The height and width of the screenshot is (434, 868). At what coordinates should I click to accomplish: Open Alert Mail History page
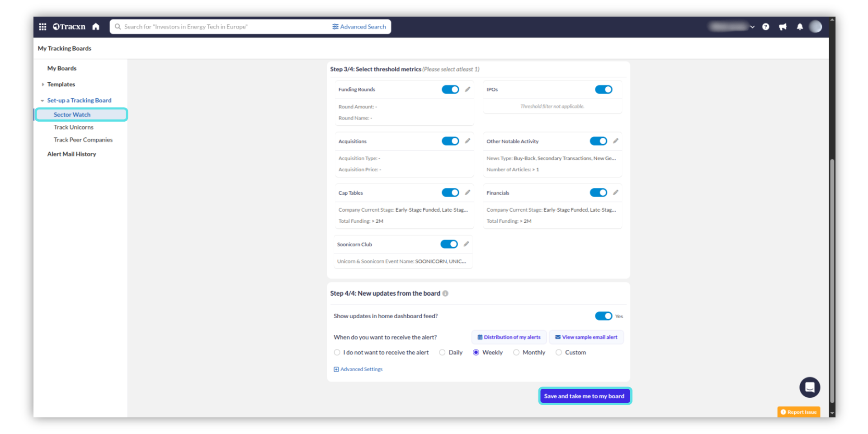coord(71,154)
